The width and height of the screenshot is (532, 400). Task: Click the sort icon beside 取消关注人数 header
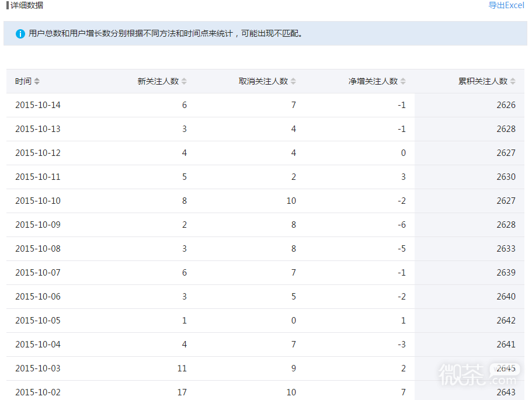[x=294, y=81]
